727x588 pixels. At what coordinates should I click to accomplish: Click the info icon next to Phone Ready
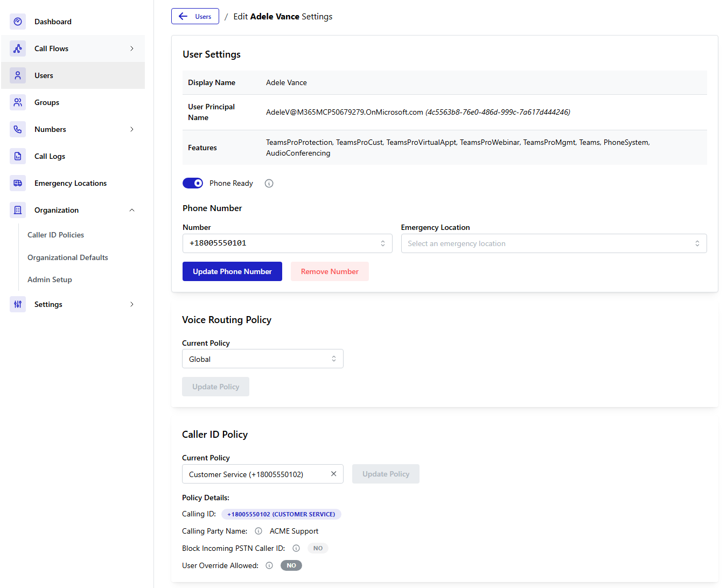[x=269, y=184]
